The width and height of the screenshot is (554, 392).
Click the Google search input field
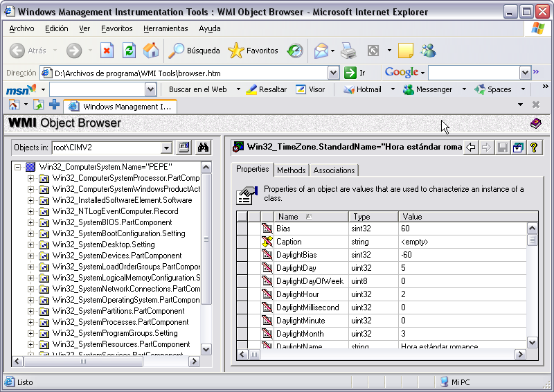[x=474, y=73]
